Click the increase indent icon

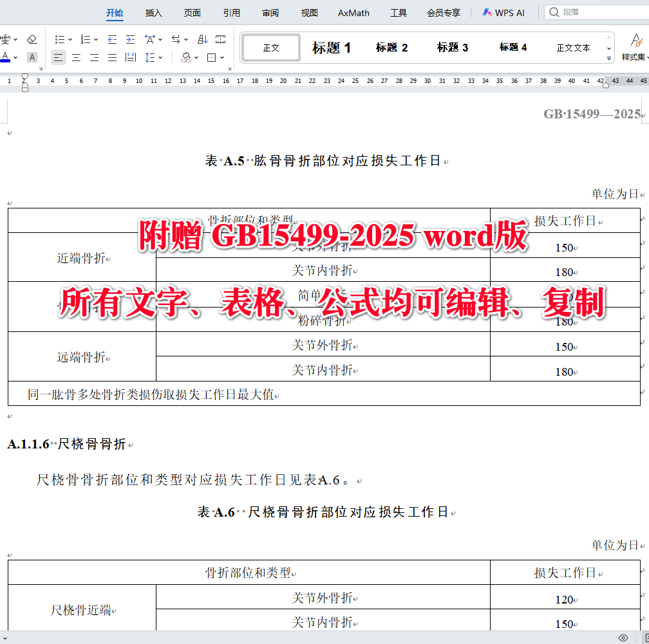click(131, 39)
